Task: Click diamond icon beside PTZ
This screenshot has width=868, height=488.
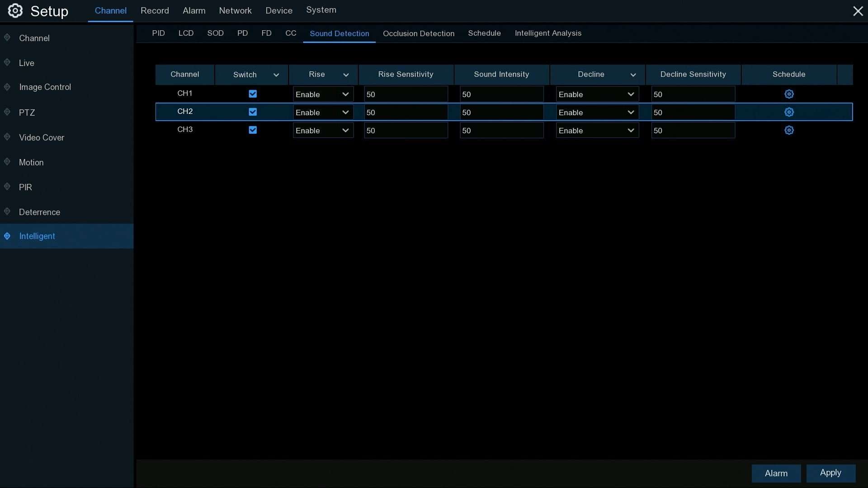Action: point(7,112)
